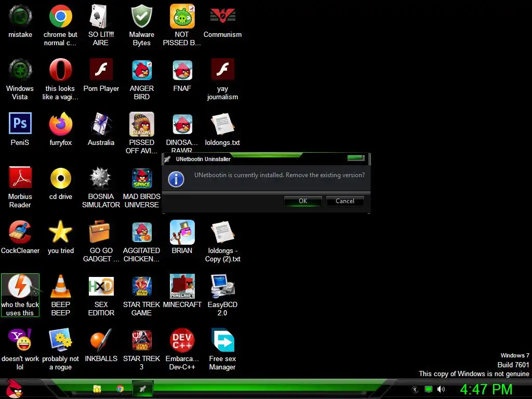Select the 'MINECRAFT' icon

tap(182, 286)
